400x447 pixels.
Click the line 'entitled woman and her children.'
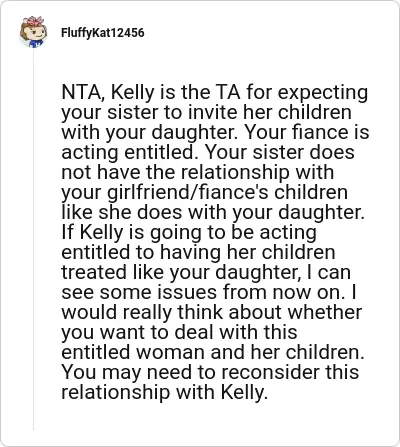click(213, 352)
